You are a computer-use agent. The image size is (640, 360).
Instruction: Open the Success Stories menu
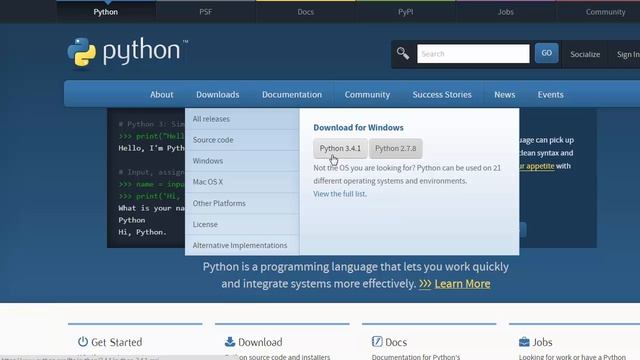coord(442,94)
